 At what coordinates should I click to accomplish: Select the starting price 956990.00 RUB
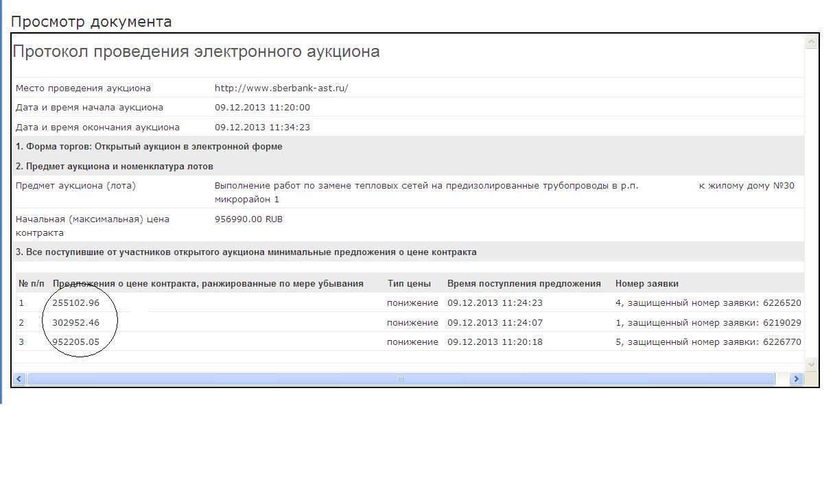click(x=248, y=219)
